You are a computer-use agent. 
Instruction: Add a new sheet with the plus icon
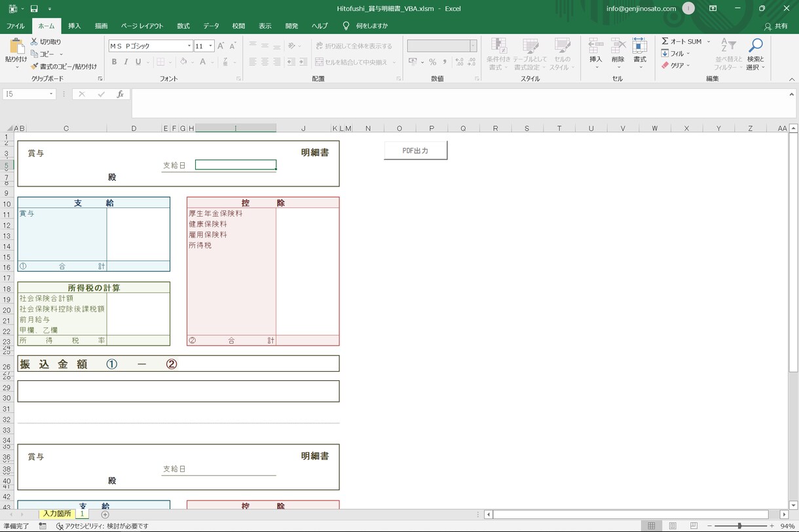(x=105, y=515)
